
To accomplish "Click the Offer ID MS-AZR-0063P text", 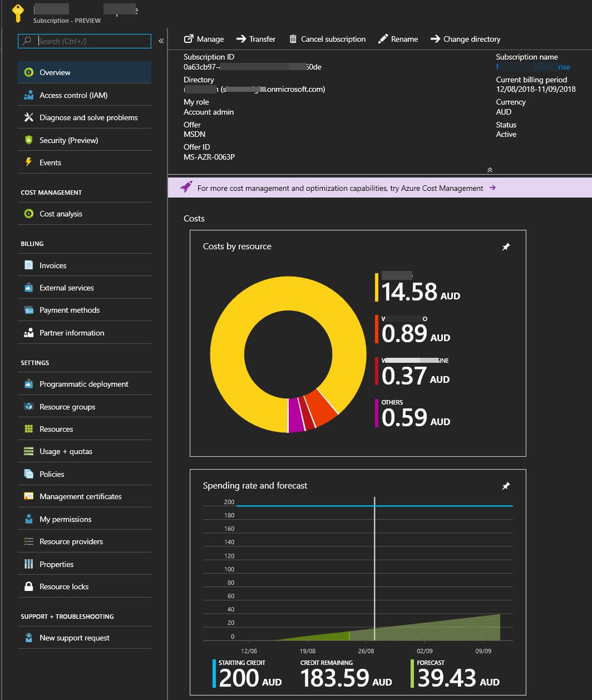I will (x=209, y=157).
